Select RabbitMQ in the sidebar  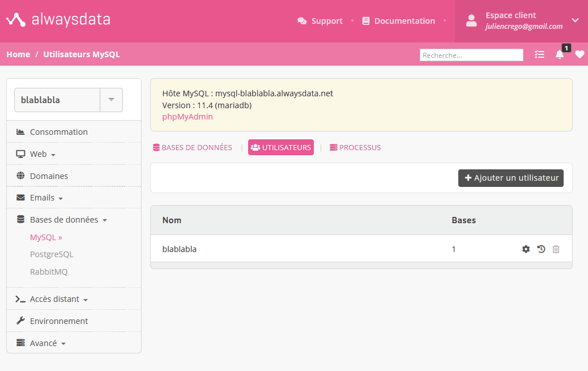(49, 272)
